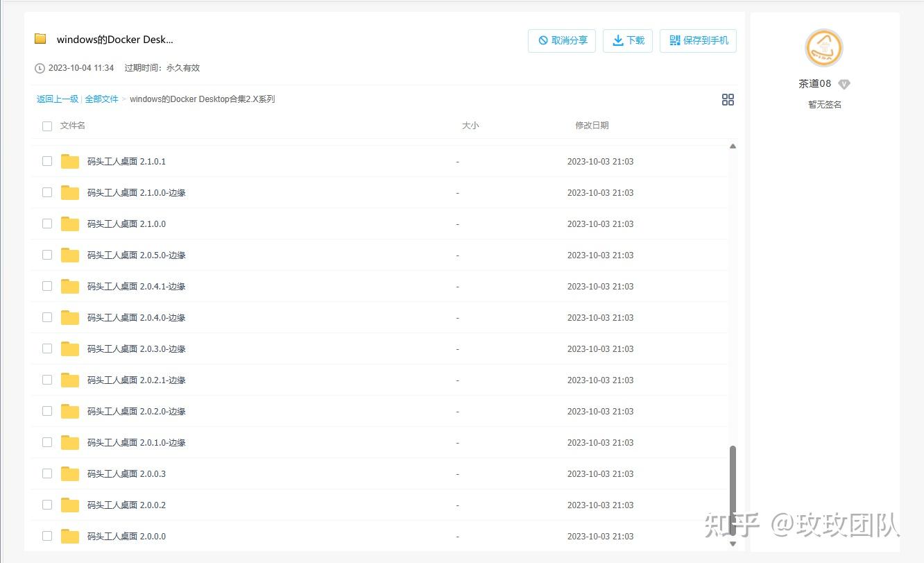Click the clock icon before the share date
The height and width of the screenshot is (563, 924).
(39, 67)
